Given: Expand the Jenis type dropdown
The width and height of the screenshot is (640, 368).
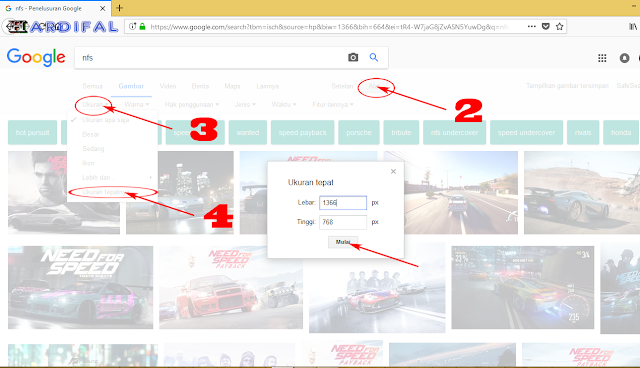Looking at the screenshot, I should 245,104.
